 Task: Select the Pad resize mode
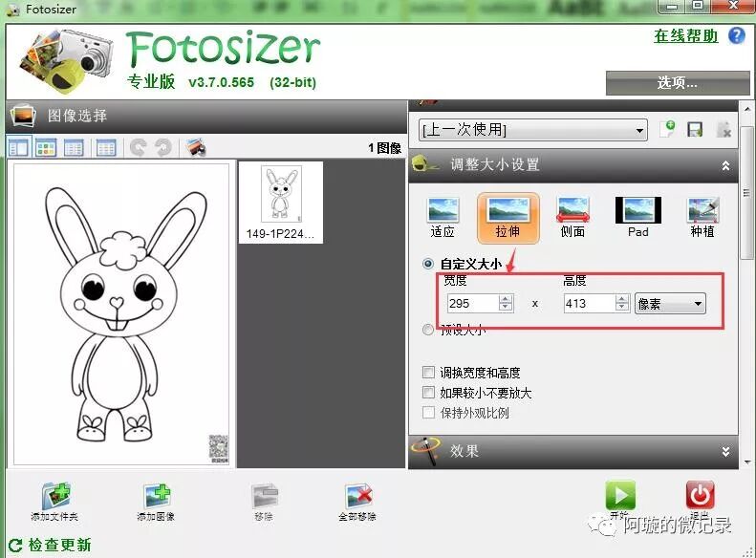click(637, 218)
